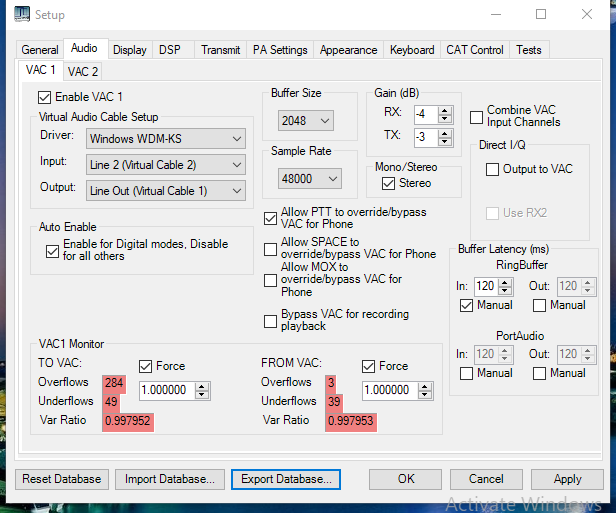
Task: Enable Combine VAC Input Channels
Action: (476, 116)
